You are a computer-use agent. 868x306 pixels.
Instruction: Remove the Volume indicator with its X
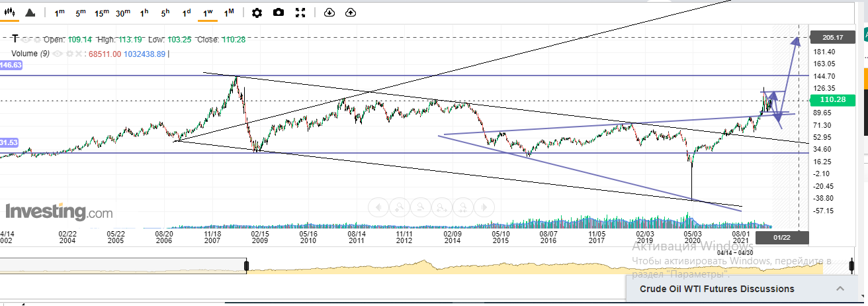[x=79, y=54]
